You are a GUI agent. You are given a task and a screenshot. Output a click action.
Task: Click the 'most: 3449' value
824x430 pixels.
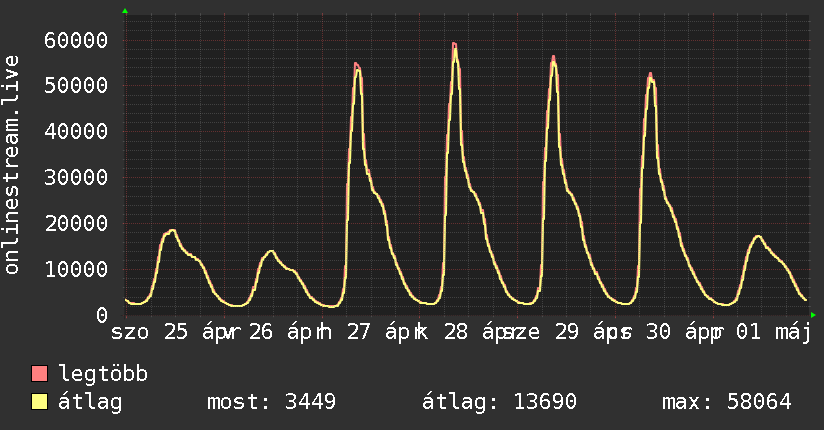tap(272, 402)
